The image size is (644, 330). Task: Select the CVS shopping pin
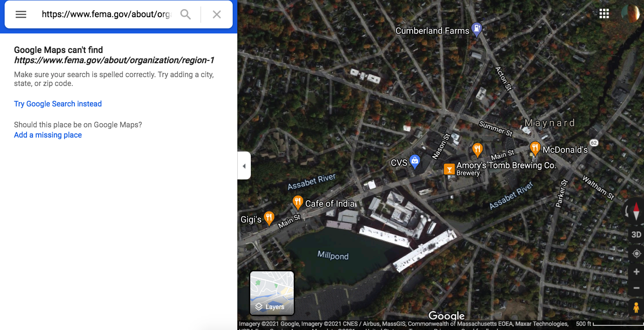(415, 162)
